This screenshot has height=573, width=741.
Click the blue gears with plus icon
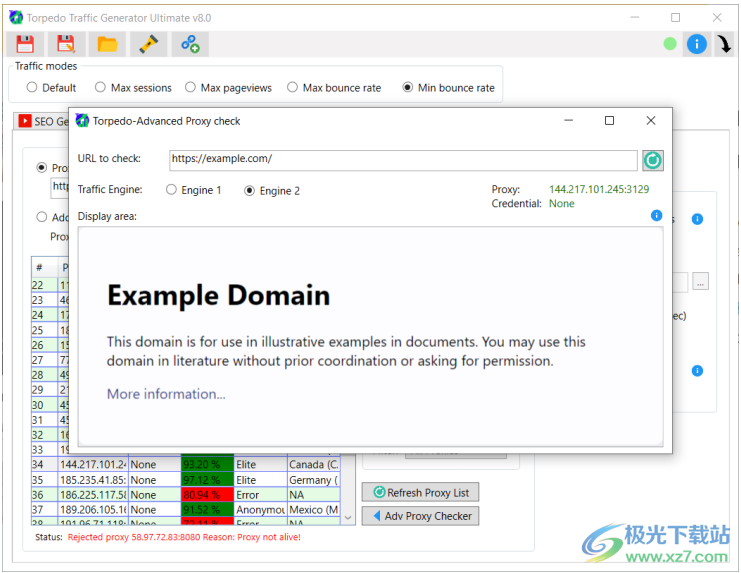190,44
